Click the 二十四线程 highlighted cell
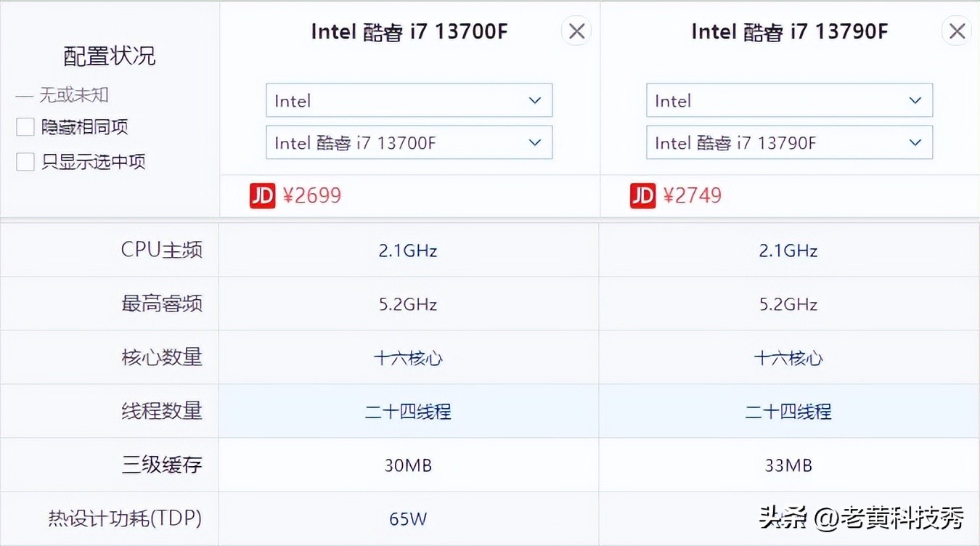Screen dimensions: 980x546 (x=408, y=410)
